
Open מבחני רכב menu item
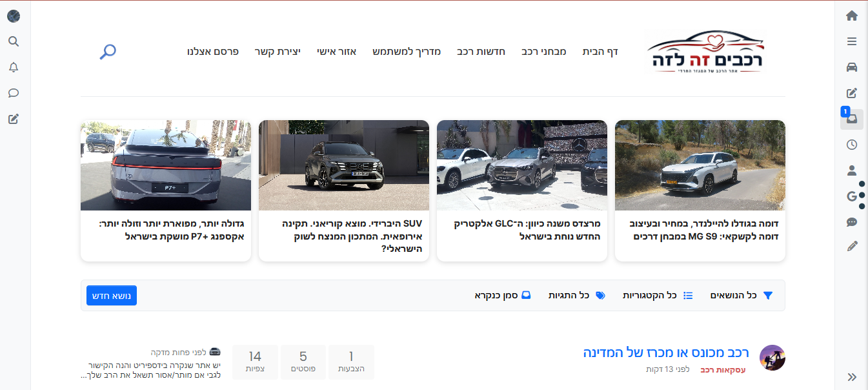tap(544, 52)
